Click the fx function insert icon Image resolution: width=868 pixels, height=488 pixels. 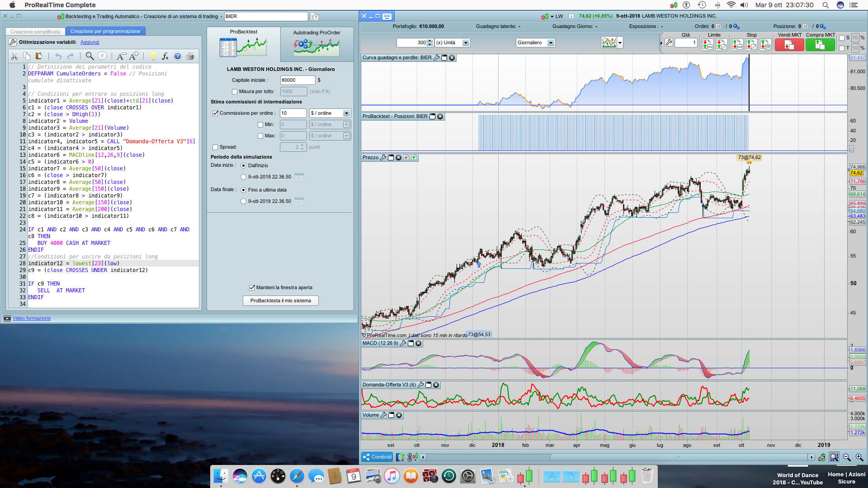[165, 56]
